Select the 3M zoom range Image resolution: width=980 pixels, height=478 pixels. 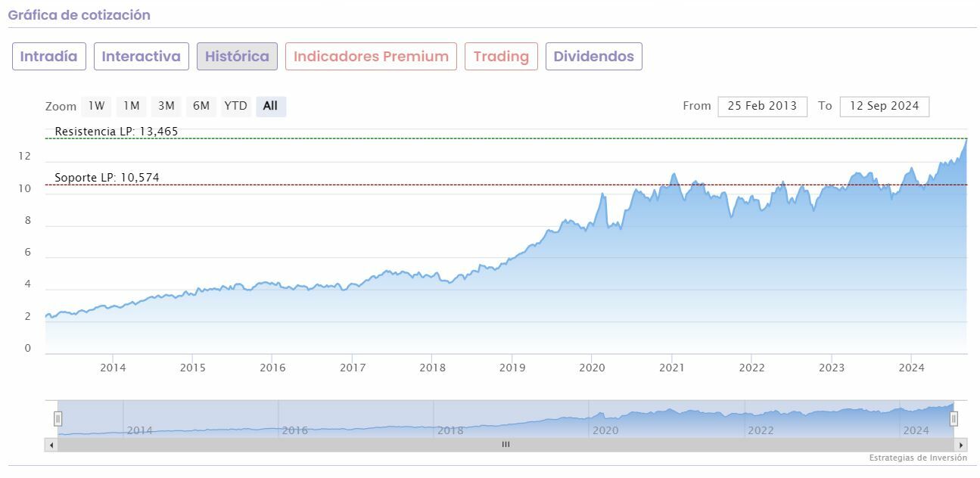tap(166, 106)
